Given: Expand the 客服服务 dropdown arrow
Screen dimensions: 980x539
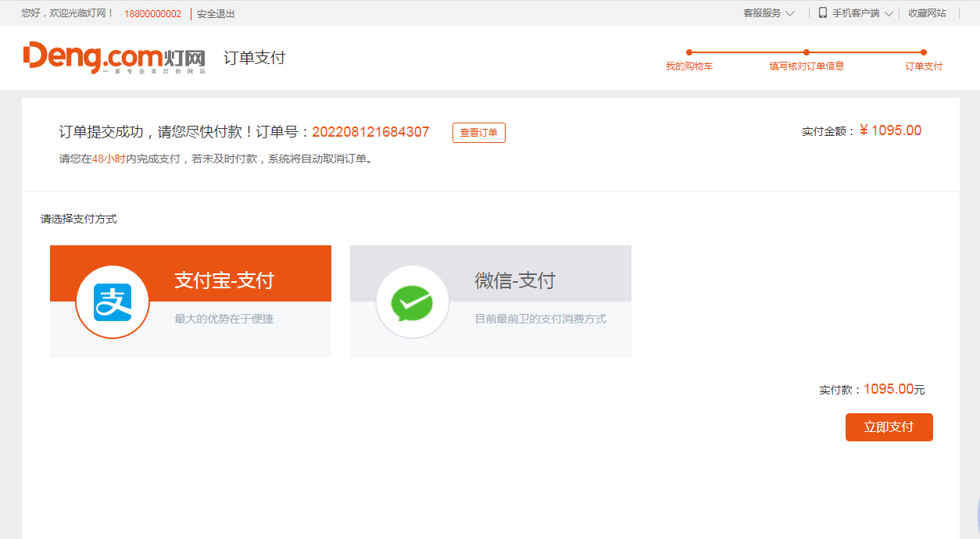Looking at the screenshot, I should [x=790, y=13].
